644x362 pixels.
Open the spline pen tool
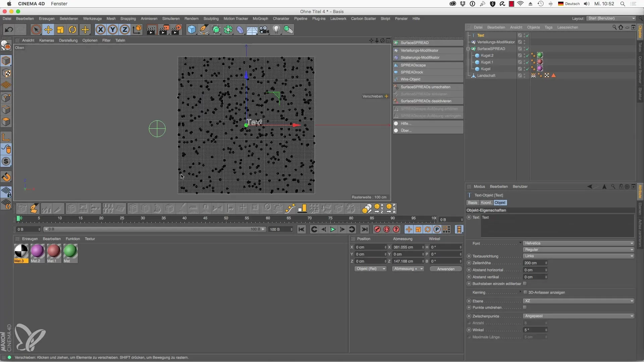[204, 29]
